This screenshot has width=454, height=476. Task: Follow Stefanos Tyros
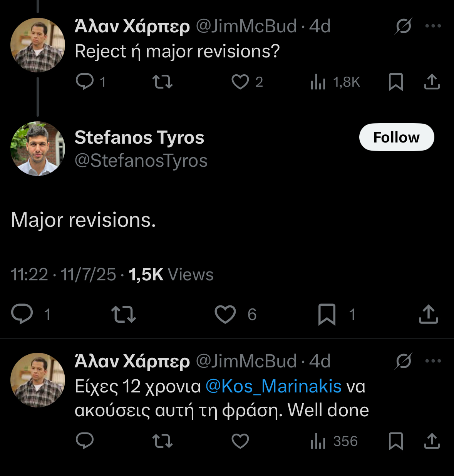[x=396, y=137]
